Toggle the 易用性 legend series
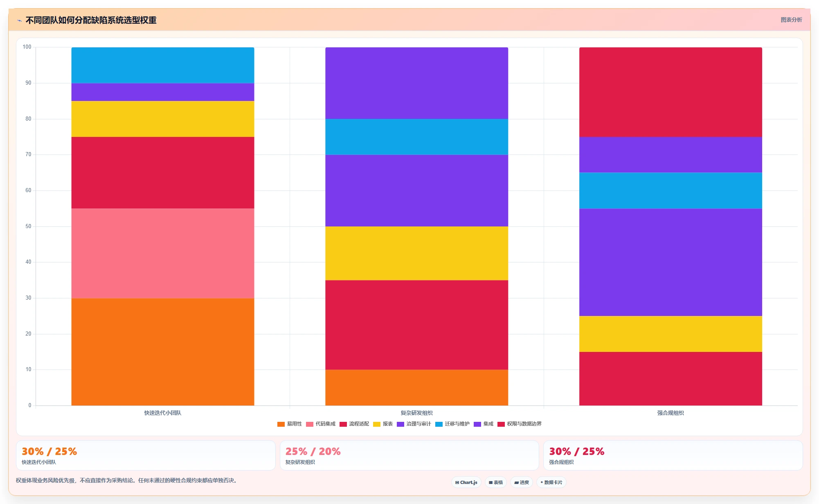Screen dimensions: 819x504 (x=290, y=424)
